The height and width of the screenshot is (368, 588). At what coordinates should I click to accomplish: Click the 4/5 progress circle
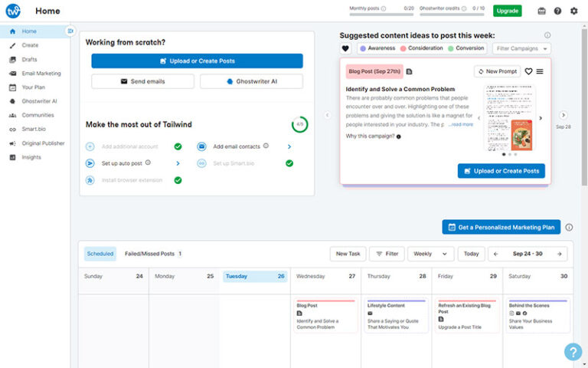pos(299,124)
